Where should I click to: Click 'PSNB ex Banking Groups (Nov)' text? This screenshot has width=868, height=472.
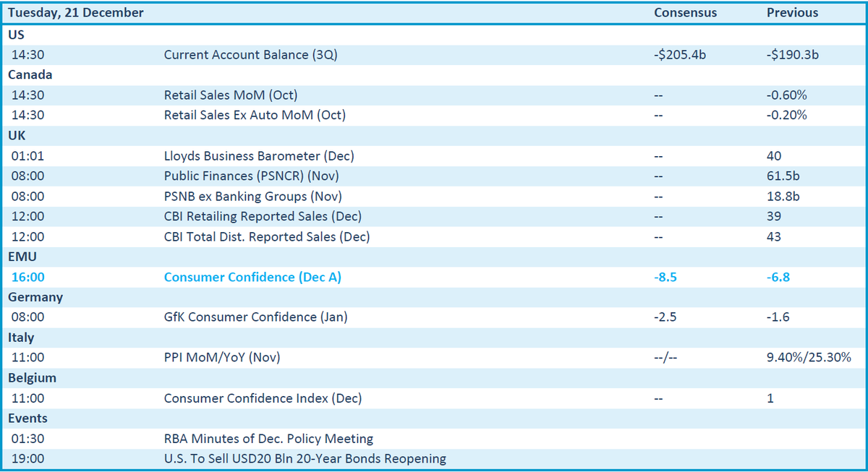(x=253, y=196)
